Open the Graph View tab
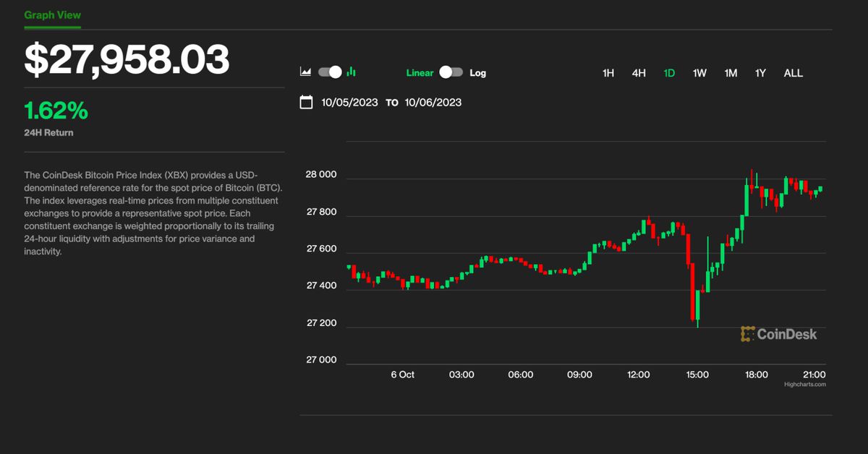 pos(52,14)
